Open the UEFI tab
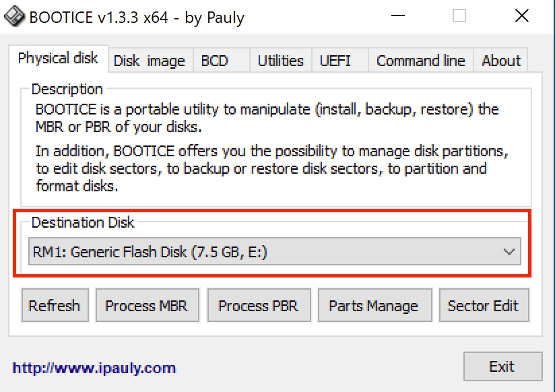Image resolution: width=555 pixels, height=392 pixels. pyautogui.click(x=335, y=61)
